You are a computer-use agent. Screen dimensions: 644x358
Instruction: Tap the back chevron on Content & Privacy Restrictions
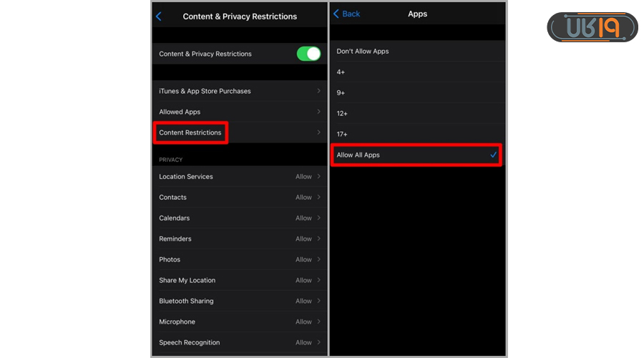pos(159,16)
